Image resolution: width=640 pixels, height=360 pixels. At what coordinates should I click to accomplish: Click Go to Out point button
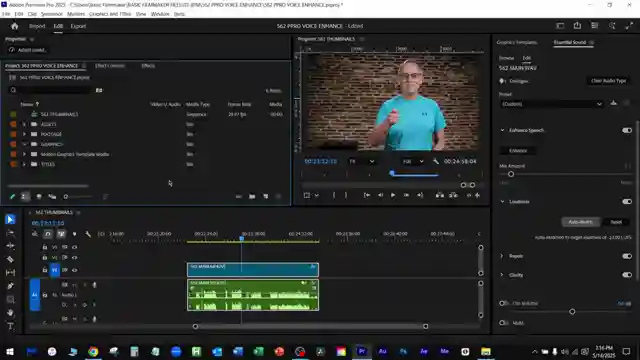click(420, 196)
